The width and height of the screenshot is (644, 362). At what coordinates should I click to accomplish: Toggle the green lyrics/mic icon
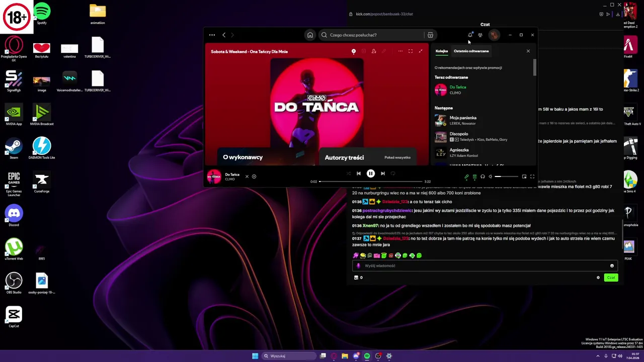point(466,176)
